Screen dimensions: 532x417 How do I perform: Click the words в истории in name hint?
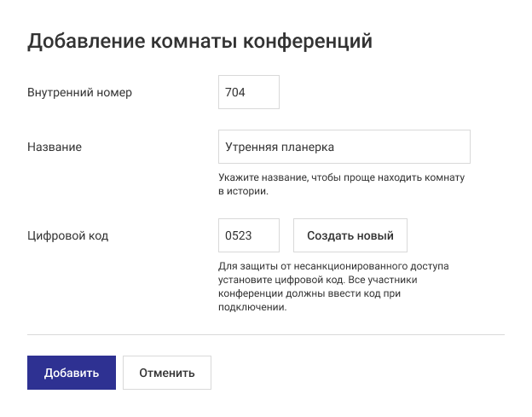tap(244, 191)
